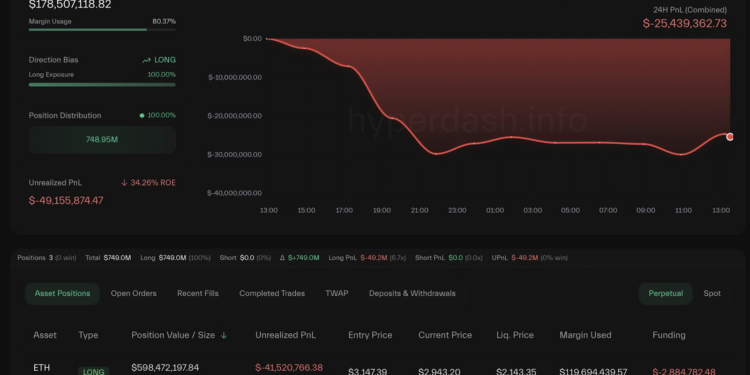This screenshot has width=750, height=375.
Task: Click the Current Price column header
Action: point(445,335)
